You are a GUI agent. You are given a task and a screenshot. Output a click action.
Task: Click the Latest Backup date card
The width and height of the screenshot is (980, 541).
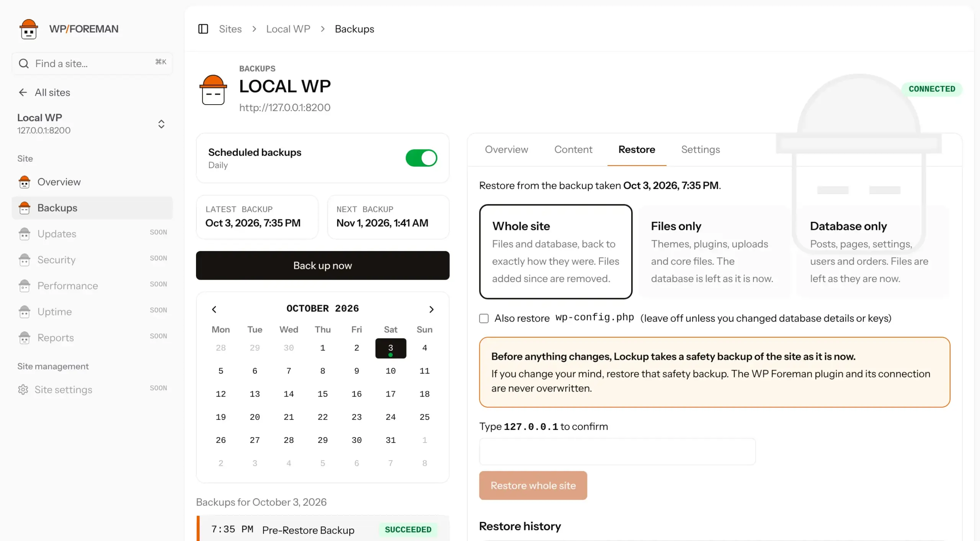coord(257,217)
